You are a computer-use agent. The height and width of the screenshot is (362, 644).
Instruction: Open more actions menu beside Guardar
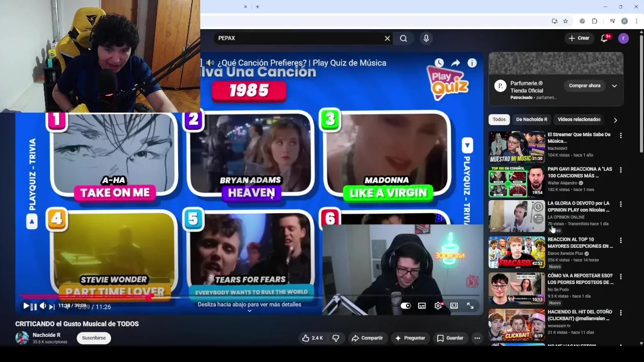pos(477,338)
